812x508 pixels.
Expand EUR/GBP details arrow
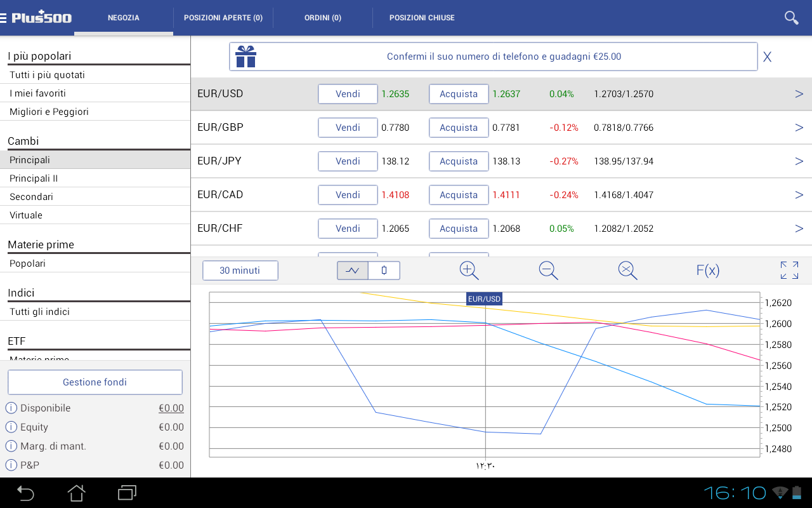pos(799,128)
